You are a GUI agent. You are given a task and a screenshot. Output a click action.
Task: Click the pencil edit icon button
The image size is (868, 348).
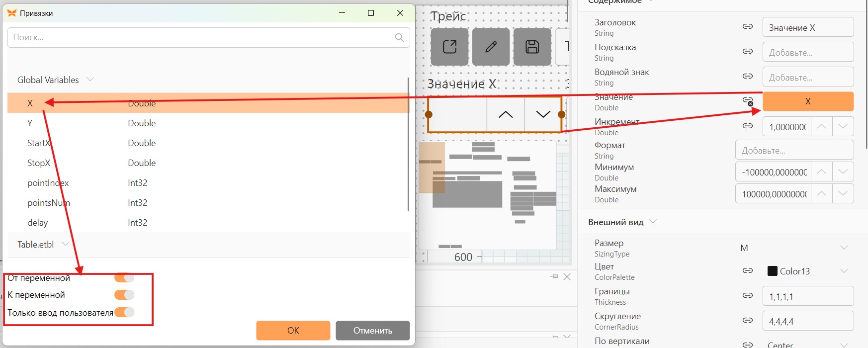point(491,47)
